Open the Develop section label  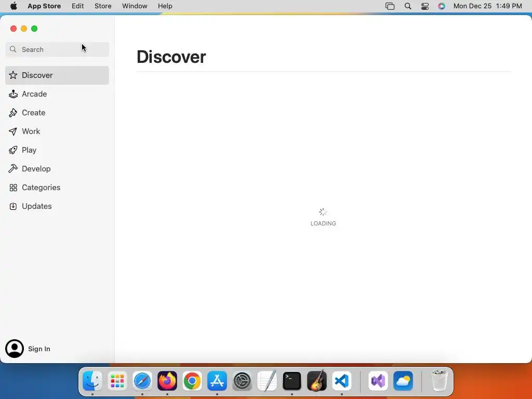pos(36,169)
